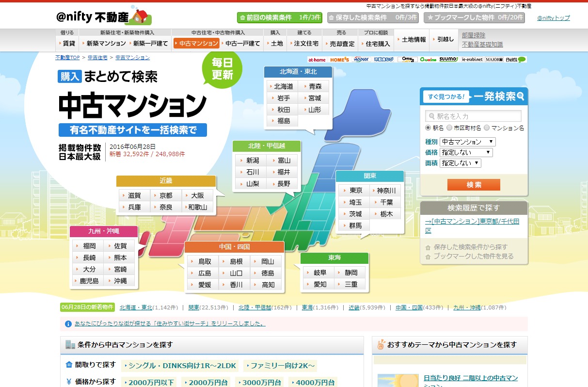Open the 土地情報 nav tab
This screenshot has width=588, height=387.
[x=412, y=39]
